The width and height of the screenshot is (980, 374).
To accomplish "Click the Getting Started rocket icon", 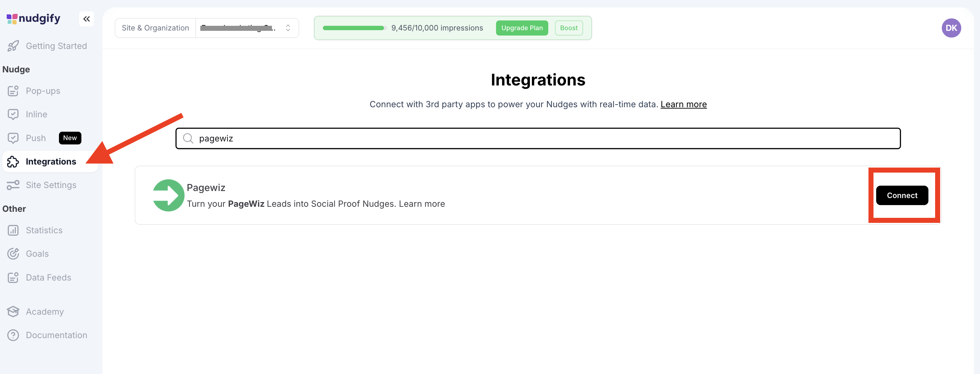I will 13,46.
